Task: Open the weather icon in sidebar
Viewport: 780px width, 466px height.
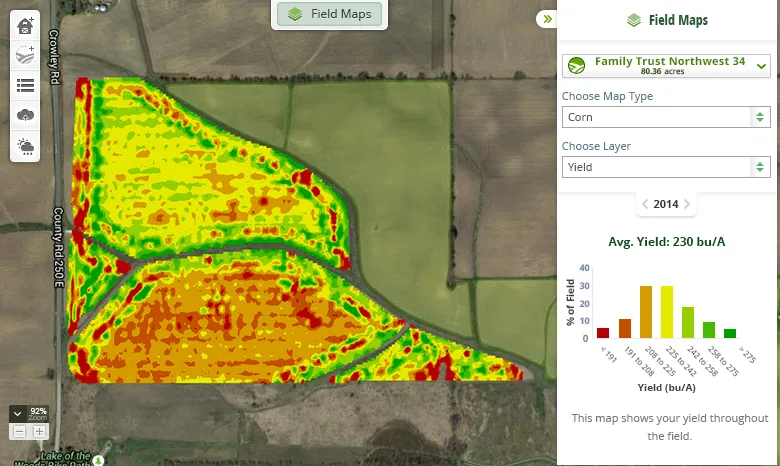Action: (25, 147)
